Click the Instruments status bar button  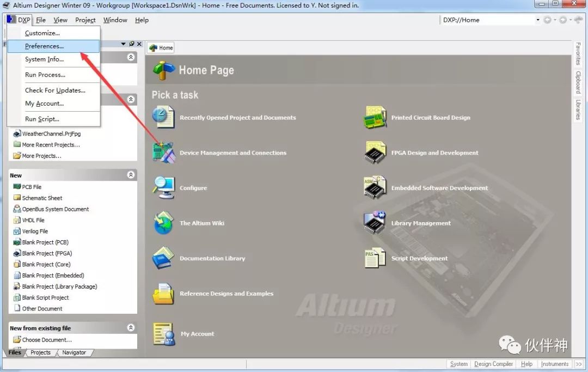click(x=555, y=364)
